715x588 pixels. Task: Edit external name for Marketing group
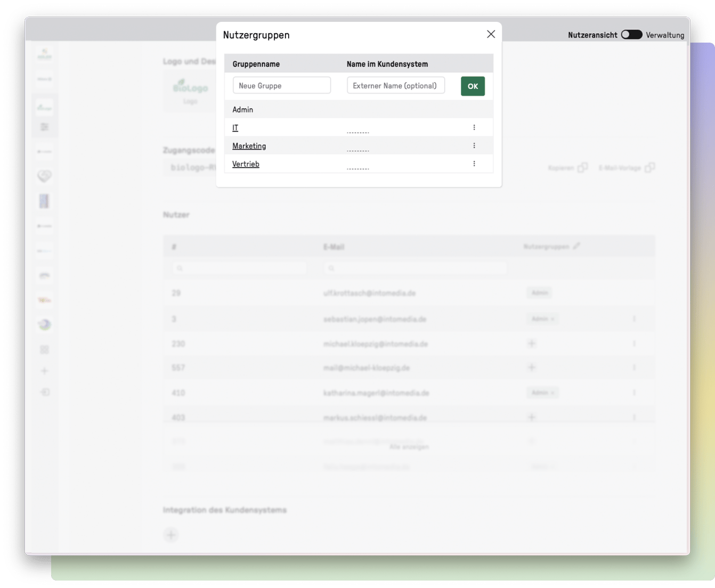tap(357, 148)
